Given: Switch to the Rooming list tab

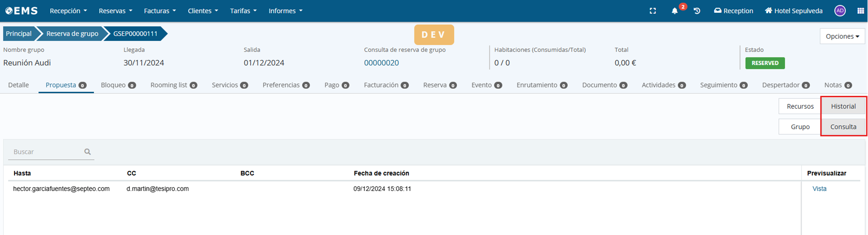Looking at the screenshot, I should (173, 85).
